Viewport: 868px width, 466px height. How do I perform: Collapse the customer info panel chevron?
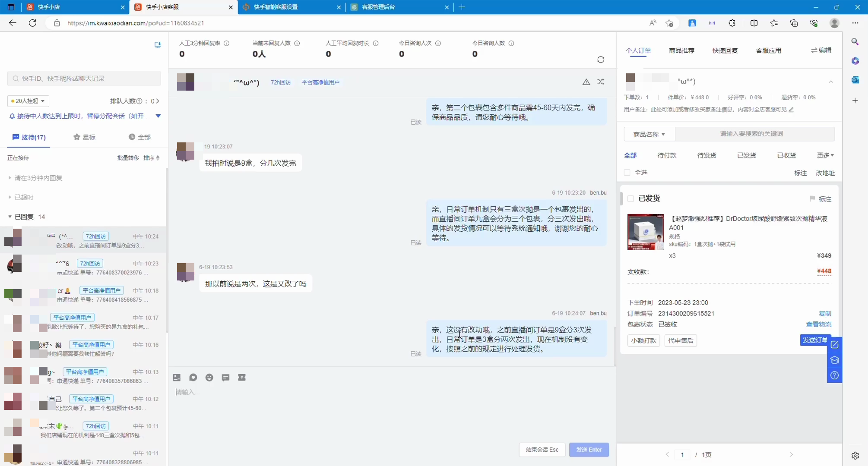pos(831,82)
